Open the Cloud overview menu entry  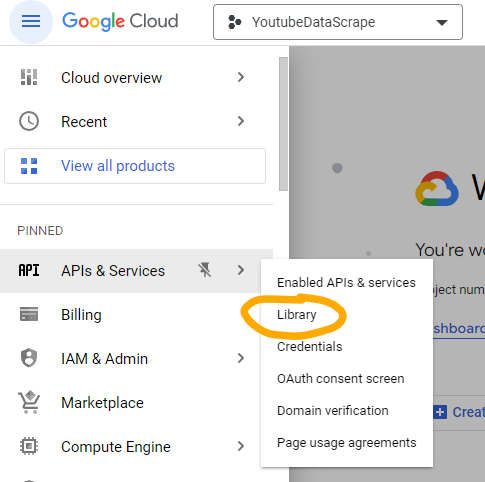pyautogui.click(x=136, y=78)
